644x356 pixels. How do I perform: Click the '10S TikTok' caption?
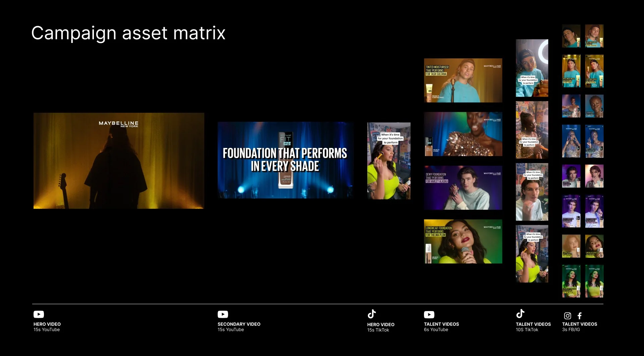tap(527, 329)
